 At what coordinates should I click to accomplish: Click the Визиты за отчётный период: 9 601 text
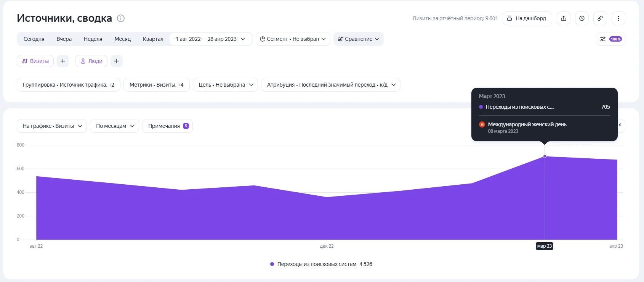pos(455,18)
